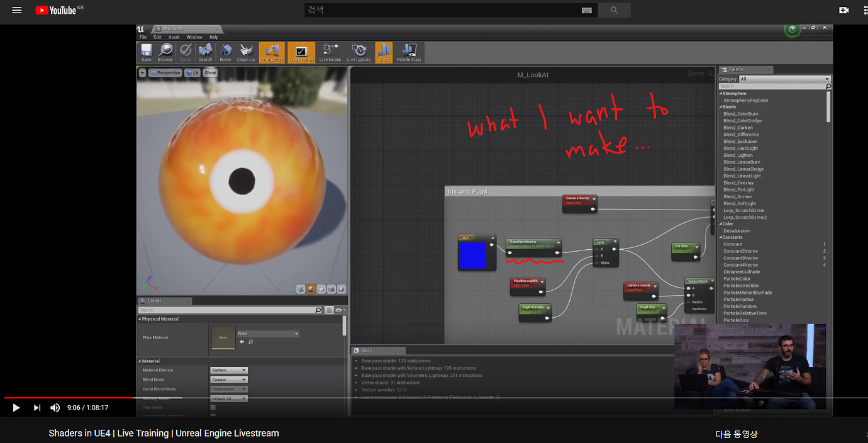The height and width of the screenshot is (443, 868).
Task: Select the Browse toolbar icon
Action: click(x=165, y=52)
